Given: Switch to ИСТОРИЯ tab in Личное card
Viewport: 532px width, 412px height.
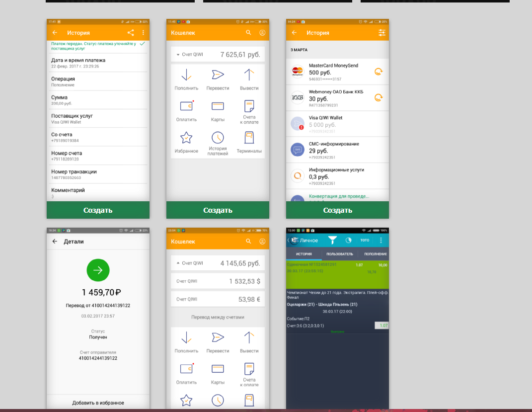Looking at the screenshot, I should (304, 254).
